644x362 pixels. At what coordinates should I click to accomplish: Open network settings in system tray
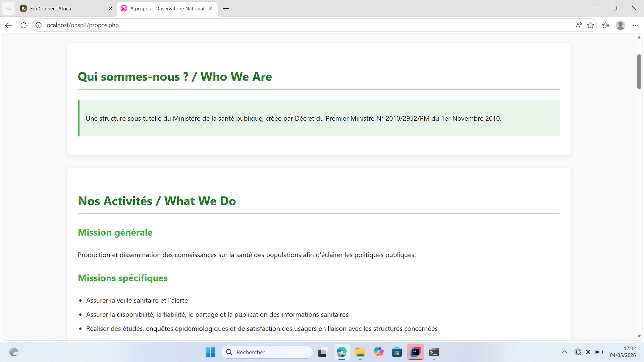point(578,352)
